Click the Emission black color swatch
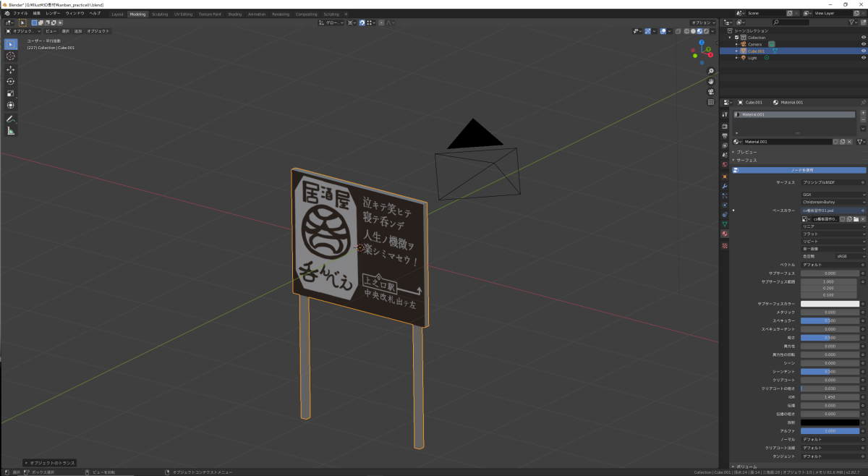868x476 pixels. 830,422
